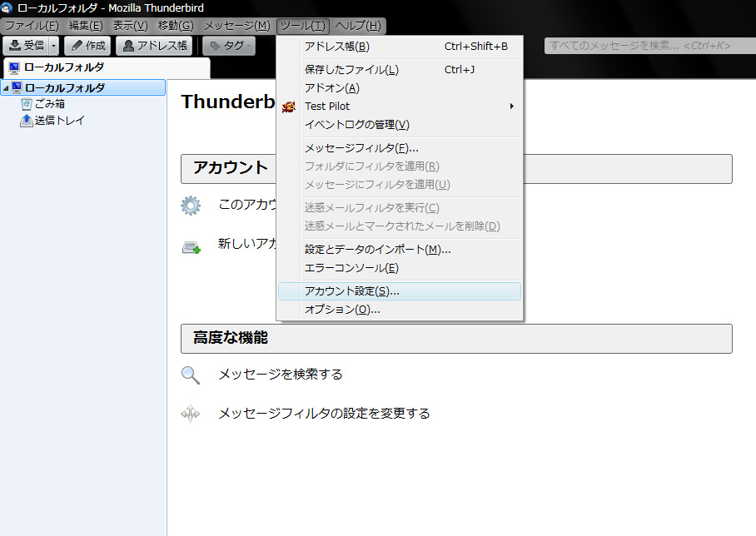Image resolution: width=756 pixels, height=536 pixels.
Task: Choose アドオン(A) menu entry
Action: (400, 88)
